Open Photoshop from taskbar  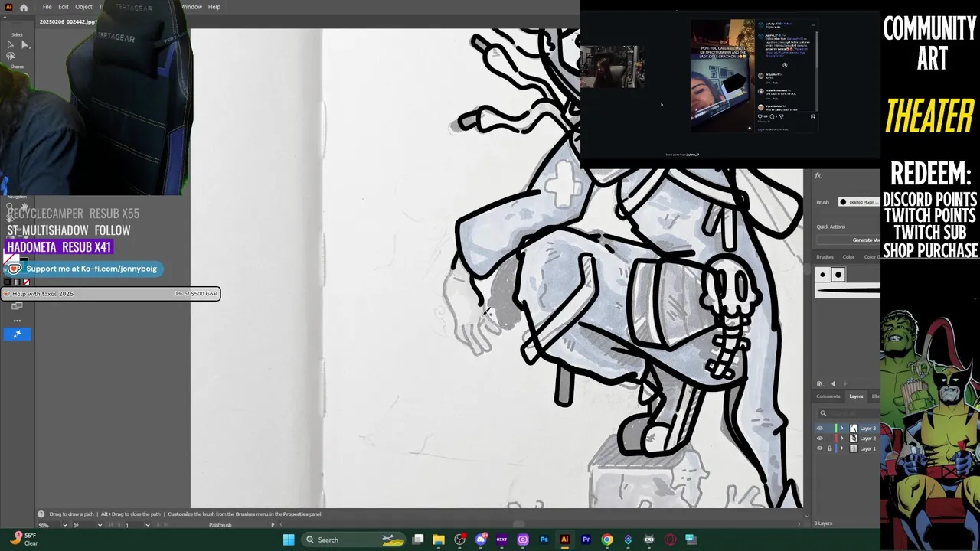tap(544, 540)
